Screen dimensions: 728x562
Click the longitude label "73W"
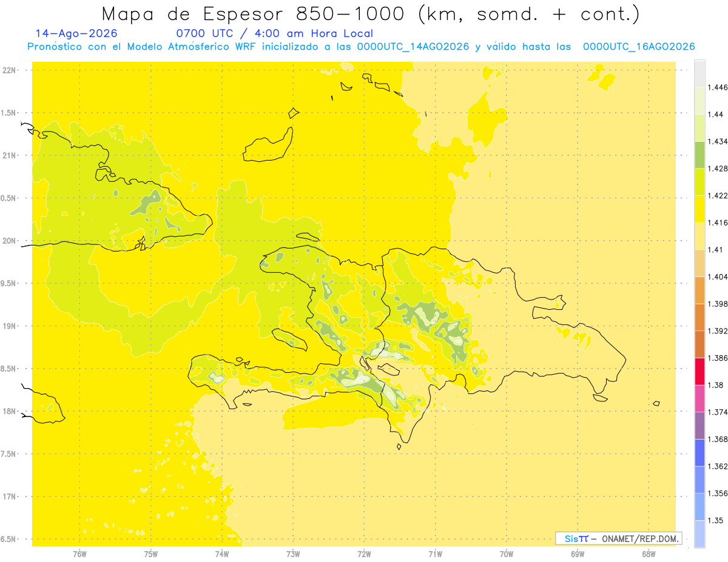[x=293, y=554]
